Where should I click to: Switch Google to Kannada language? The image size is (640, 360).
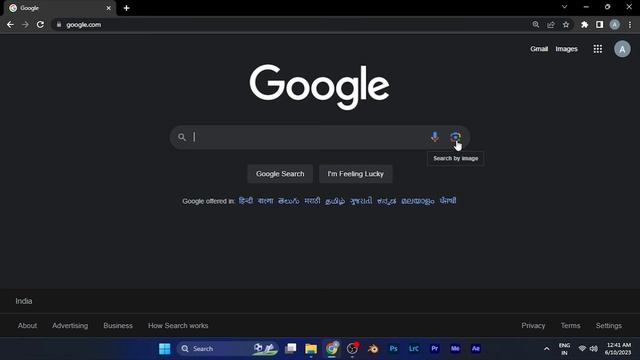point(387,201)
